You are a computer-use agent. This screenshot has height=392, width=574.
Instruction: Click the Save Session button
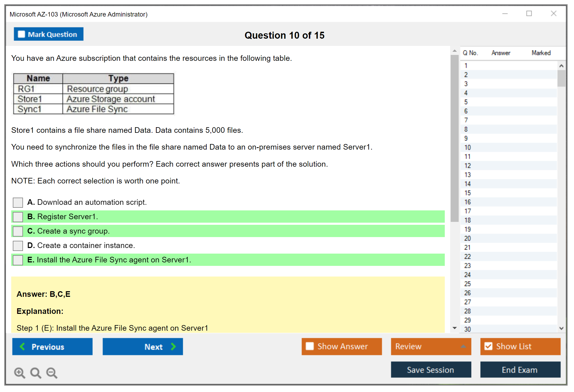(x=431, y=370)
